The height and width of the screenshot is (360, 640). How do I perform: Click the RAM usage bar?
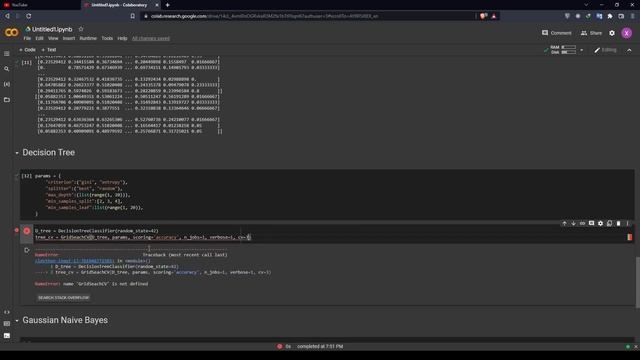point(569,47)
